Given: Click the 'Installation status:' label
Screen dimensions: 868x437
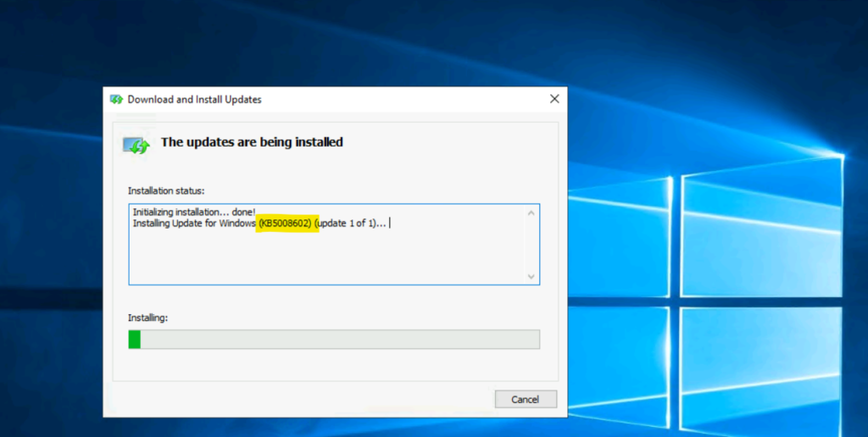Looking at the screenshot, I should tap(166, 191).
